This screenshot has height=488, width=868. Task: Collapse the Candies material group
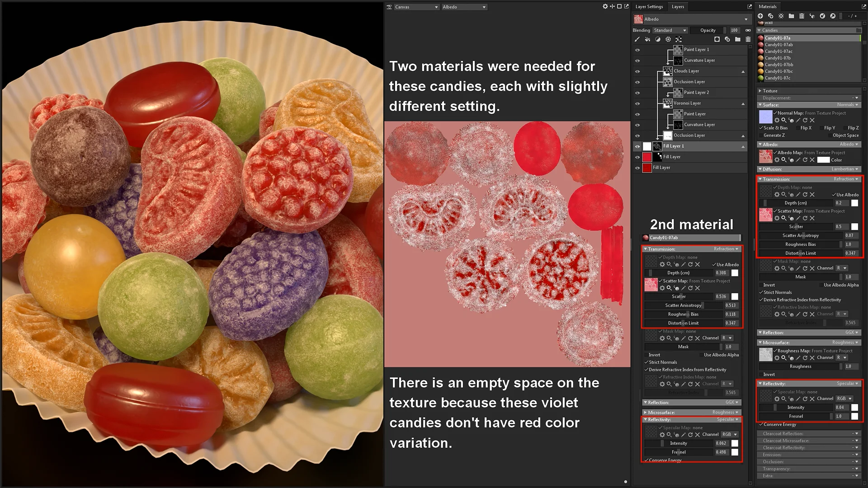[x=759, y=30]
